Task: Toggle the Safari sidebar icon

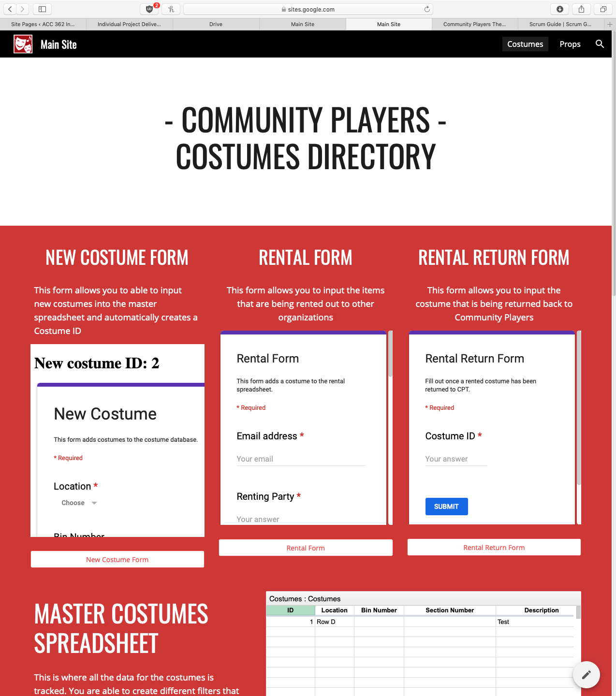Action: tap(42, 9)
